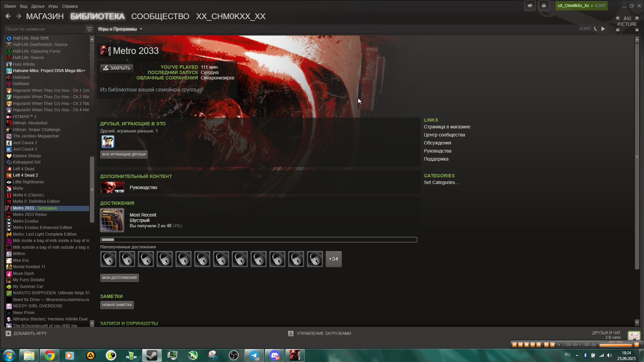The width and height of the screenshot is (644, 362).
Task: Open the filter options icon beside the search field
Action: (x=89, y=29)
